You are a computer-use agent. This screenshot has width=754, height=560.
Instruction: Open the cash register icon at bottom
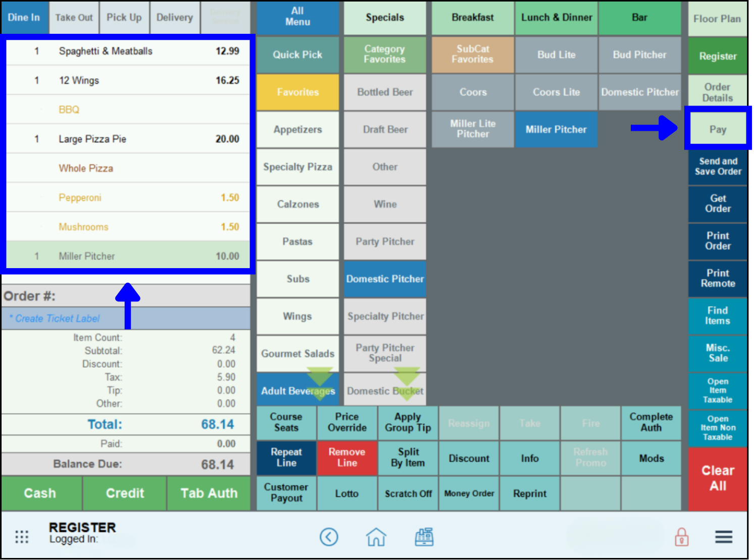424,537
